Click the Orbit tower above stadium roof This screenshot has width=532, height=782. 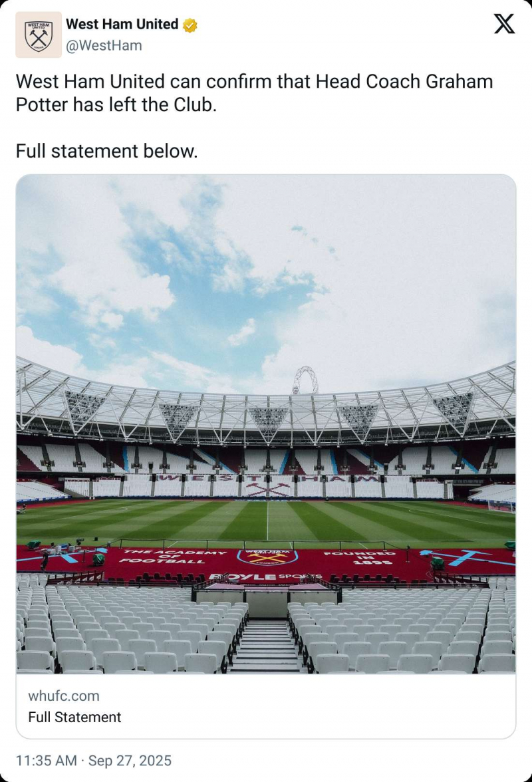[x=305, y=380]
